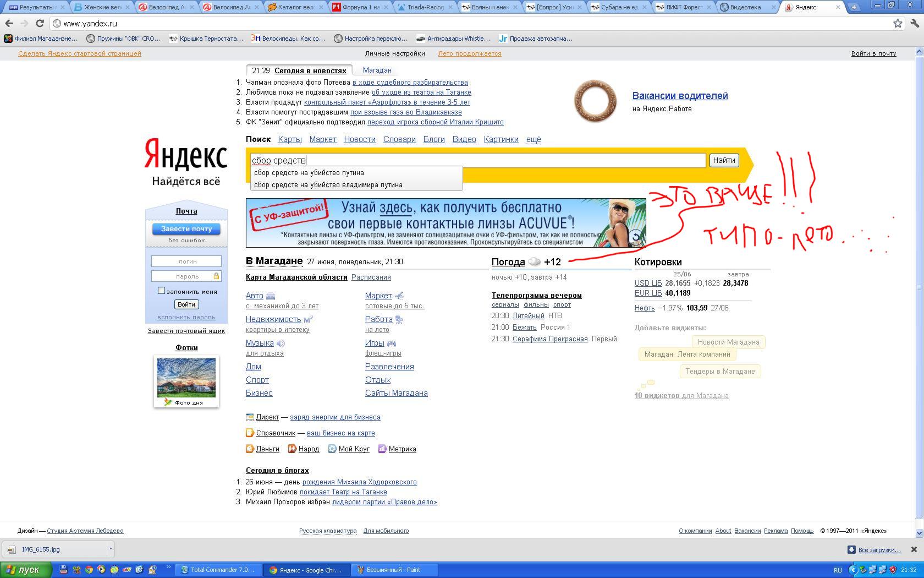Click the Мой Круг icon
Screen dimensions: 924x578
point(332,449)
